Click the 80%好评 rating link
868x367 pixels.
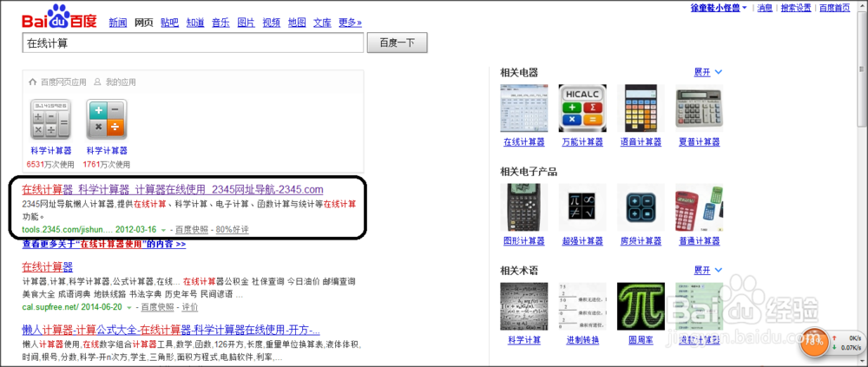(232, 229)
